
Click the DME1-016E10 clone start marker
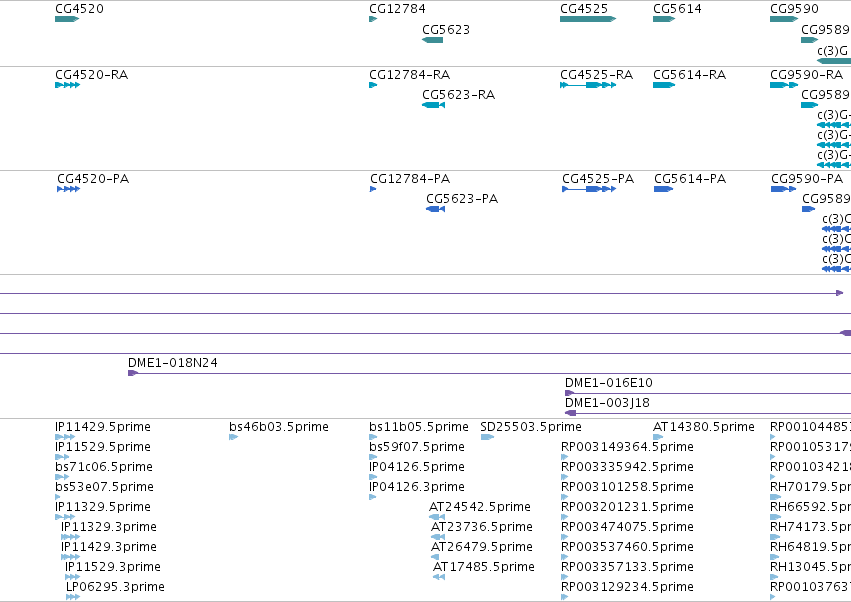569,393
